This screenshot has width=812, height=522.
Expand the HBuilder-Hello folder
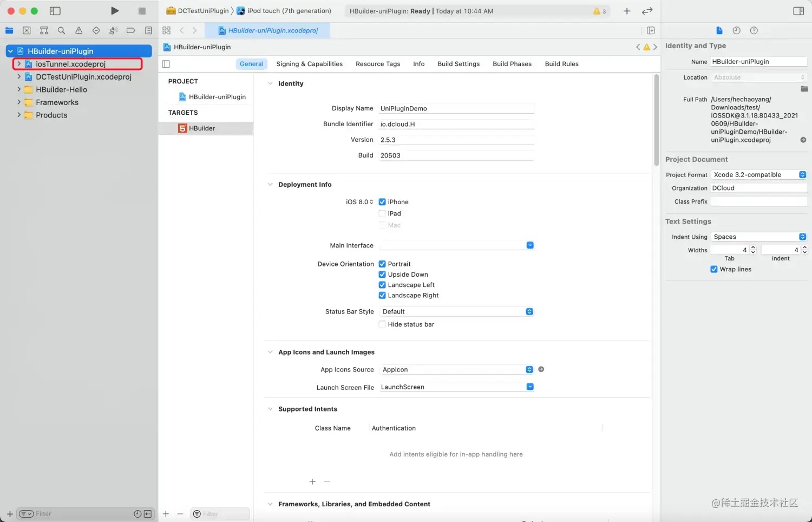[19, 89]
